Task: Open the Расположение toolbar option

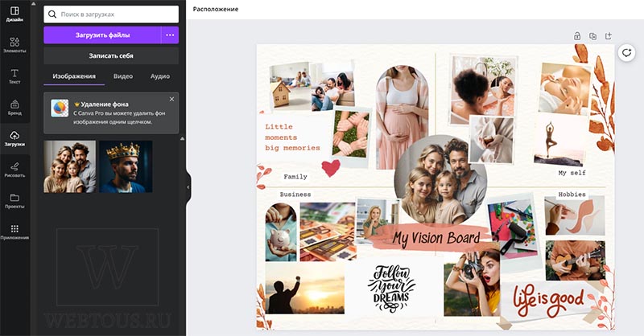Action: pyautogui.click(x=216, y=9)
